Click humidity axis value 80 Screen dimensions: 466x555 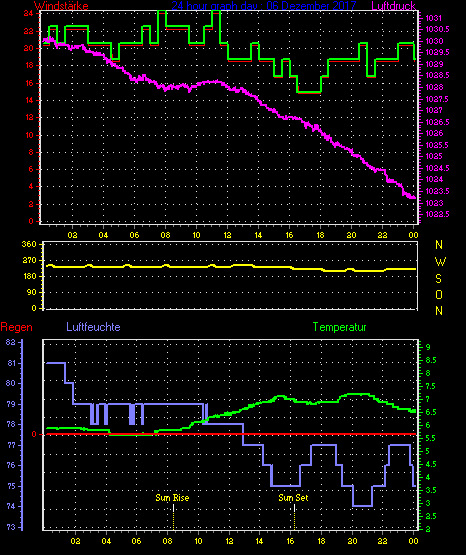click(x=11, y=383)
